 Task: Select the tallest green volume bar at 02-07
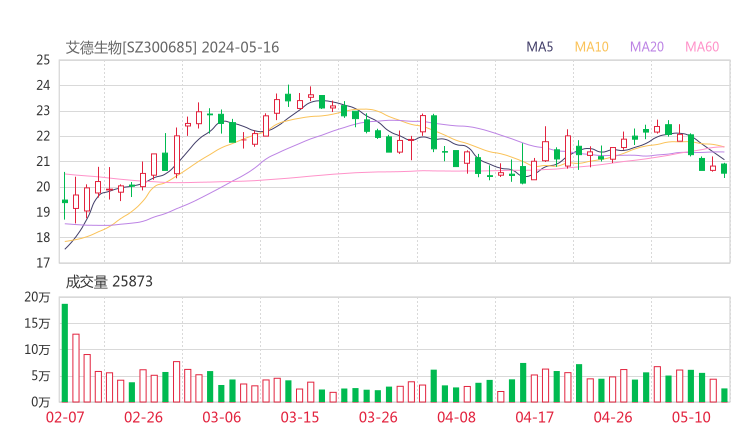tap(65, 353)
